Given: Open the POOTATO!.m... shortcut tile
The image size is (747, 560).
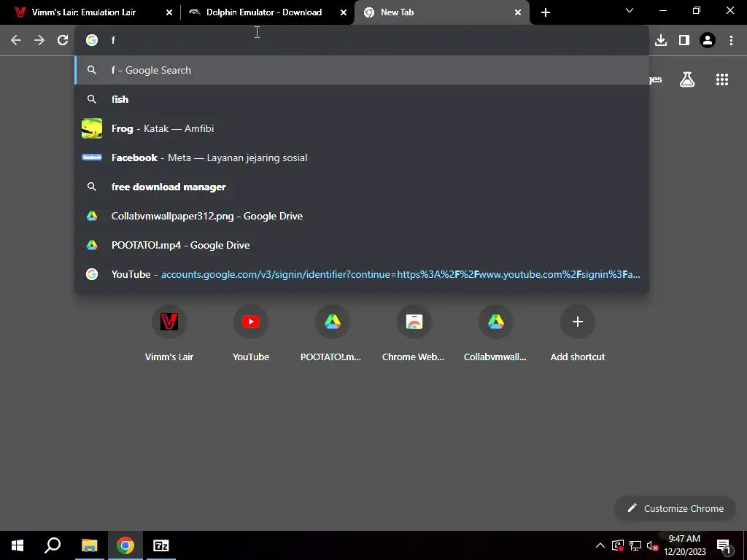Looking at the screenshot, I should (333, 333).
